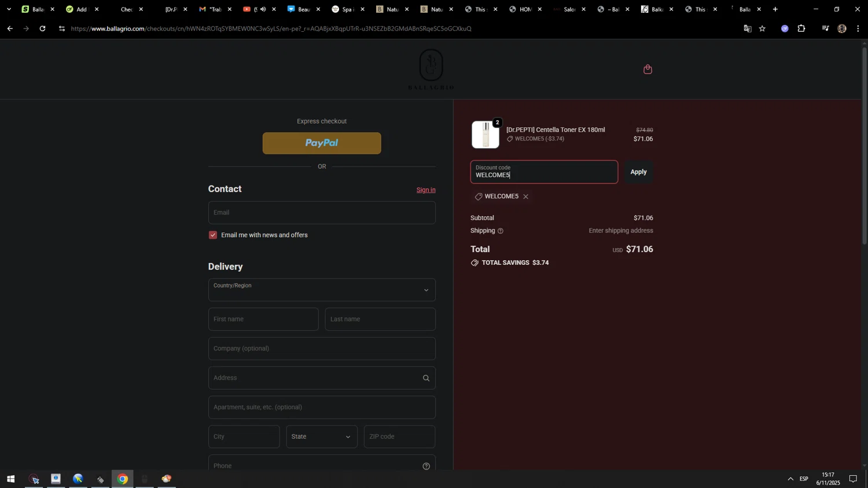Open browser extensions puzzle icon
Screen dimensions: 868x488
point(801,28)
